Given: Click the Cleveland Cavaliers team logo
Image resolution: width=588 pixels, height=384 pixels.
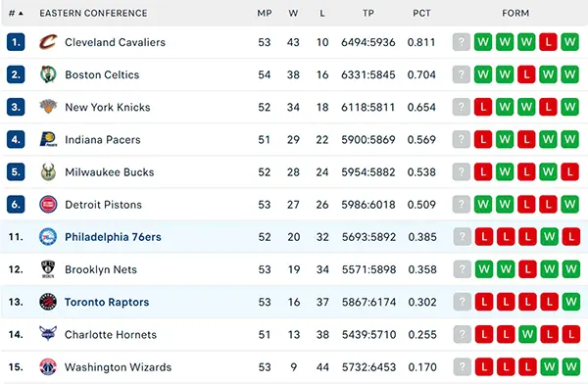Looking at the screenshot, I should pyautogui.click(x=48, y=42).
